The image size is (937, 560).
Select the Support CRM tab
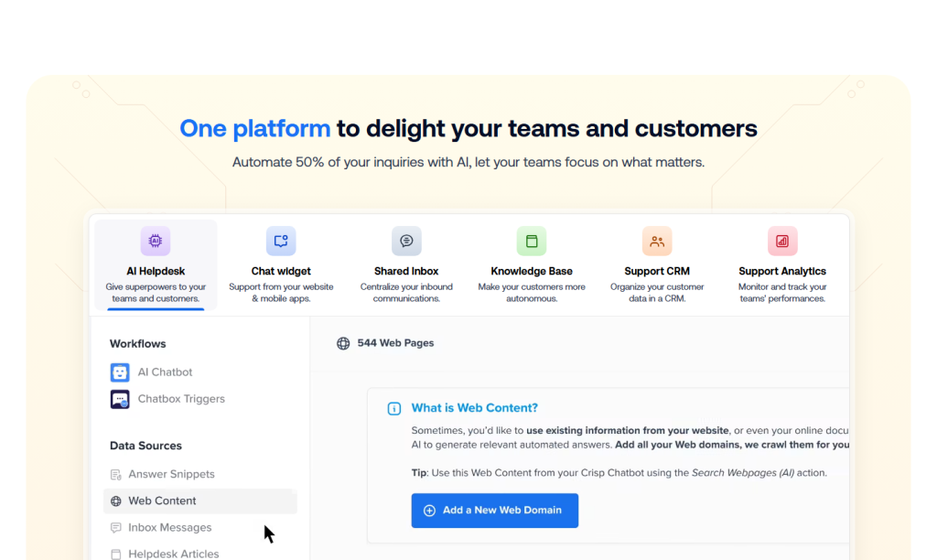(x=657, y=264)
